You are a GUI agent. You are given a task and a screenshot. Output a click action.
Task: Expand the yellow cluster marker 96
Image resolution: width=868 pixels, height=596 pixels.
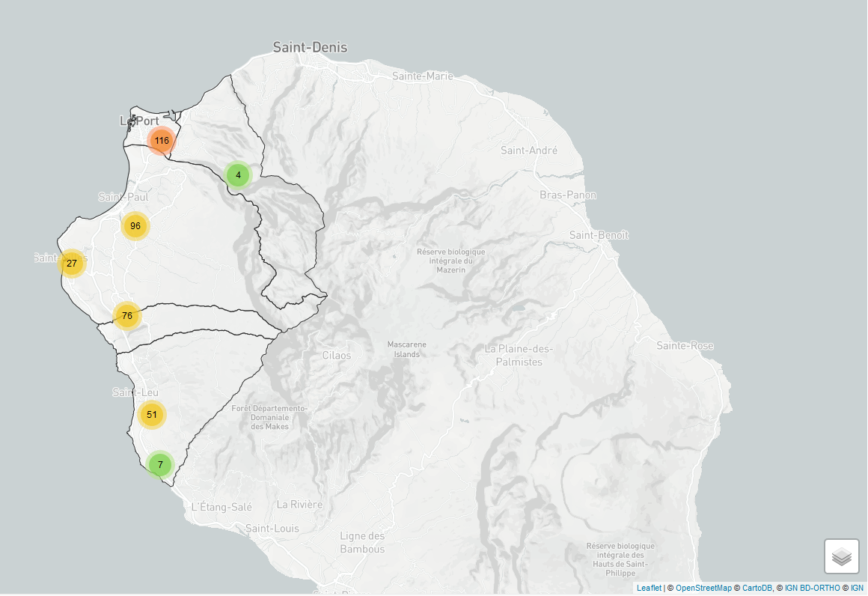click(x=135, y=226)
